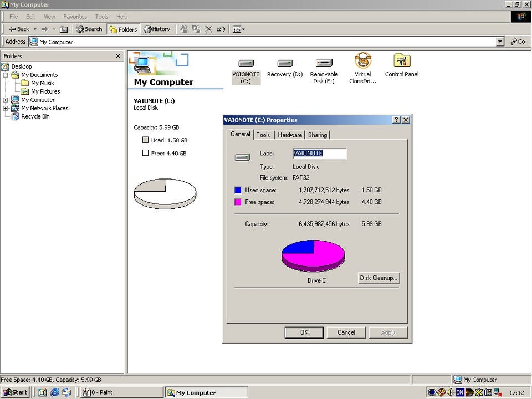Click the Delete X toolbar icon
This screenshot has height=399, width=532.
coord(209,29)
